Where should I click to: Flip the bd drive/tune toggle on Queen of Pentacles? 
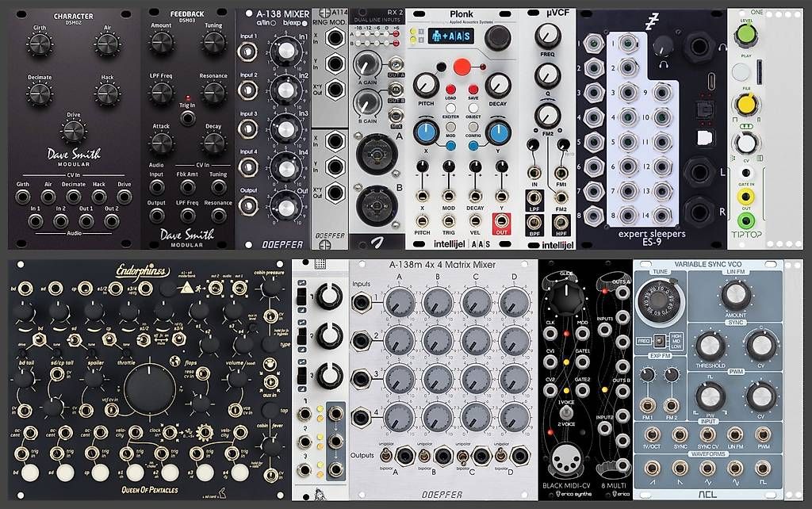[38, 339]
